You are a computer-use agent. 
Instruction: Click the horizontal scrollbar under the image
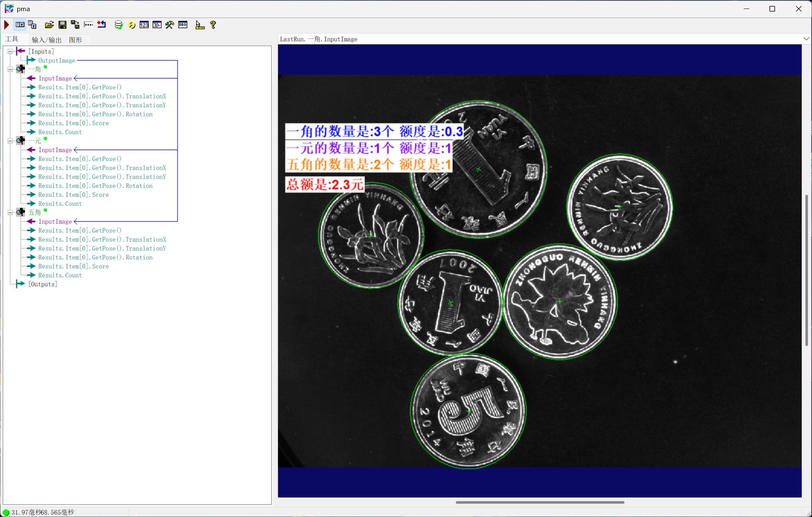click(x=540, y=502)
